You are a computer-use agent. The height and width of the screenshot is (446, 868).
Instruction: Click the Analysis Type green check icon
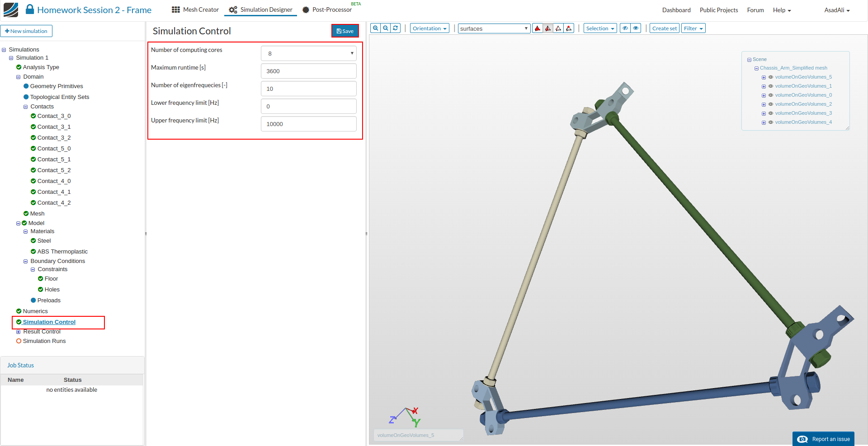[19, 67]
